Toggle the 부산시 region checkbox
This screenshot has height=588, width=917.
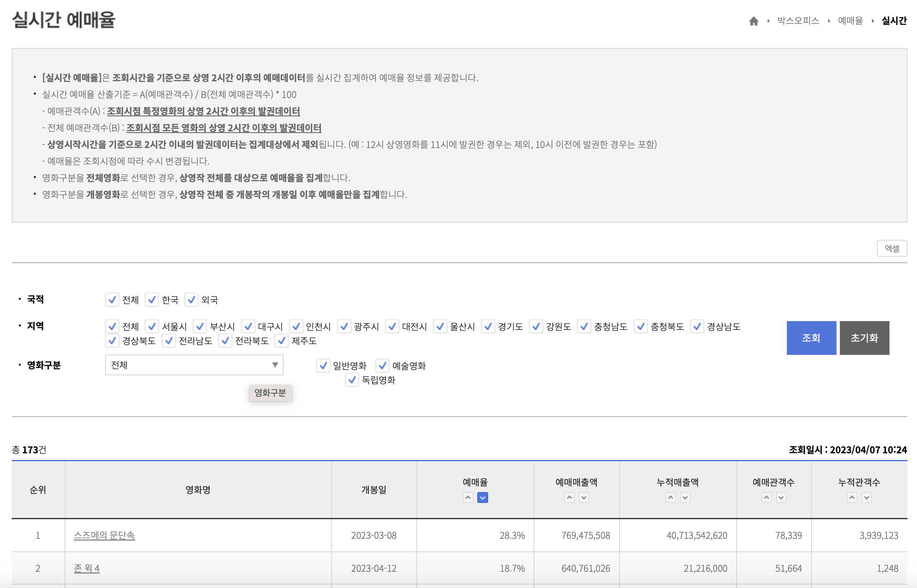[200, 327]
